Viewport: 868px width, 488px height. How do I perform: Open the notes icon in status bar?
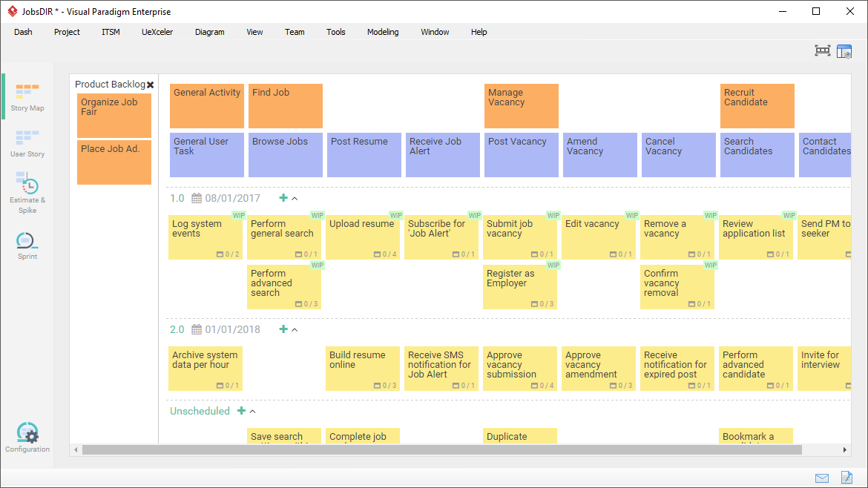tap(846, 477)
